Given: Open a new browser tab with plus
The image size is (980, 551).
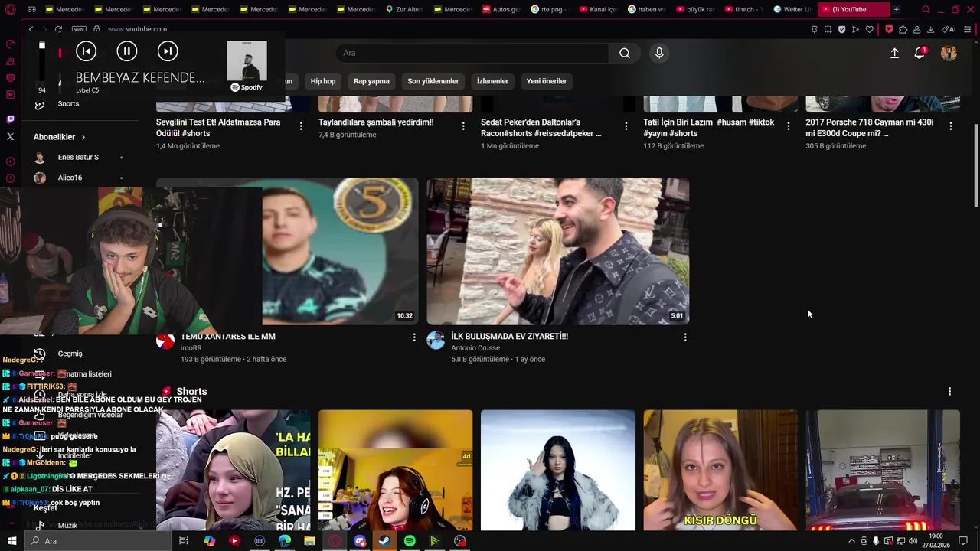Looking at the screenshot, I should tap(897, 9).
